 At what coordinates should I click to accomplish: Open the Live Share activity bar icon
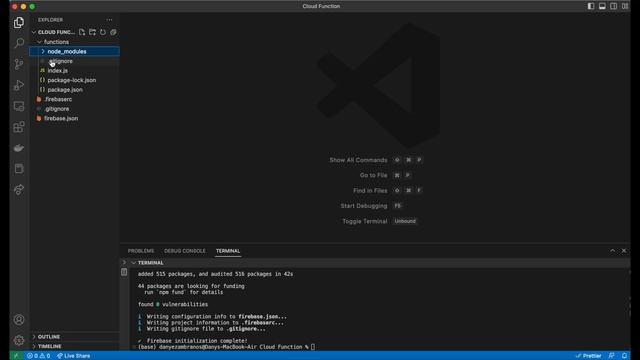coord(19,189)
